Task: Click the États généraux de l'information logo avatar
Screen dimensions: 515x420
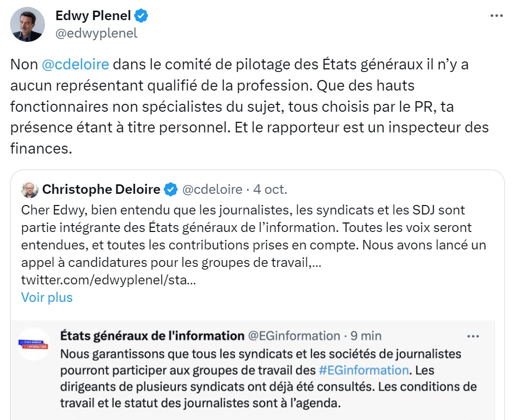Action: (33, 344)
